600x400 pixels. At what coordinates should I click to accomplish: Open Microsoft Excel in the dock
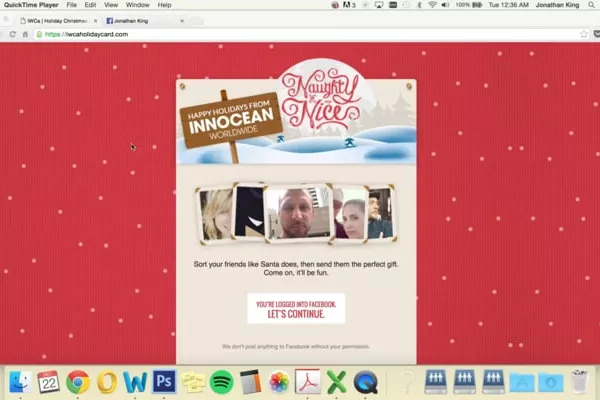click(x=336, y=382)
